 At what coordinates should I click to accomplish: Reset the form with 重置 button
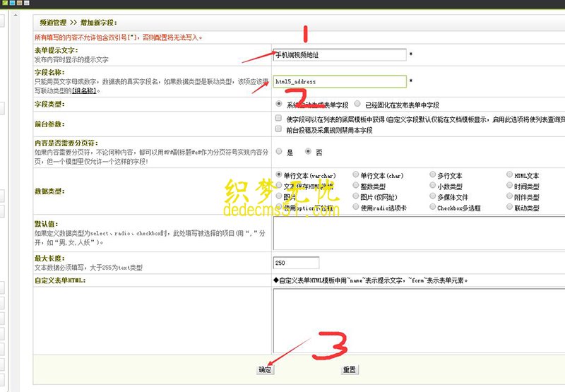tap(349, 369)
